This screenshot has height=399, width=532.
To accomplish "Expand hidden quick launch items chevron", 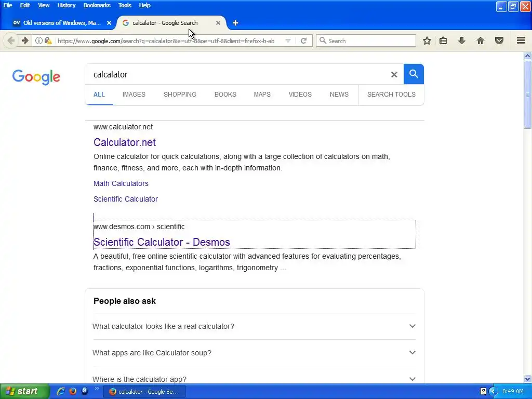I will coord(97,389).
